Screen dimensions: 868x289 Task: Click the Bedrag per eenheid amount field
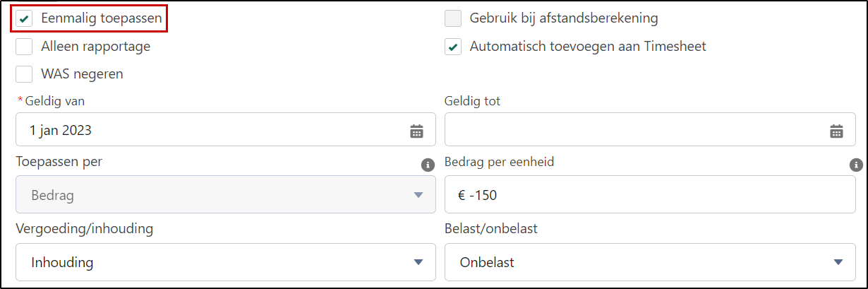[x=649, y=194]
